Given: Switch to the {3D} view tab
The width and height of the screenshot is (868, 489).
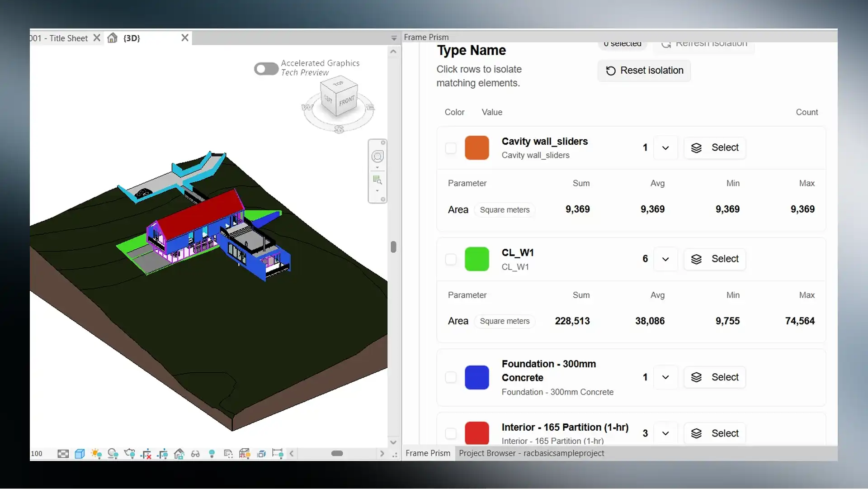Looking at the screenshot, I should tap(132, 38).
